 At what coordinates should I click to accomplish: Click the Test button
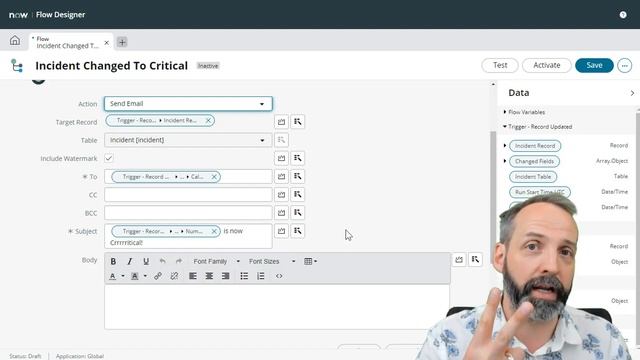point(500,65)
